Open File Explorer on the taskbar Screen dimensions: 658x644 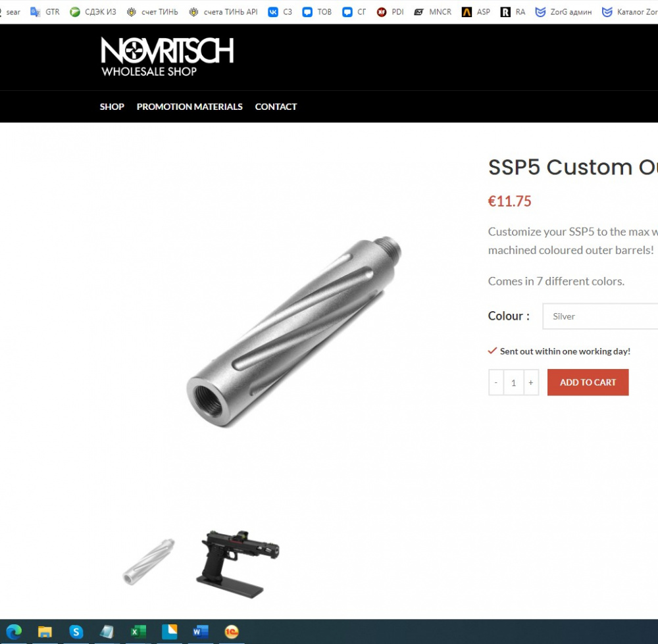pyautogui.click(x=45, y=632)
